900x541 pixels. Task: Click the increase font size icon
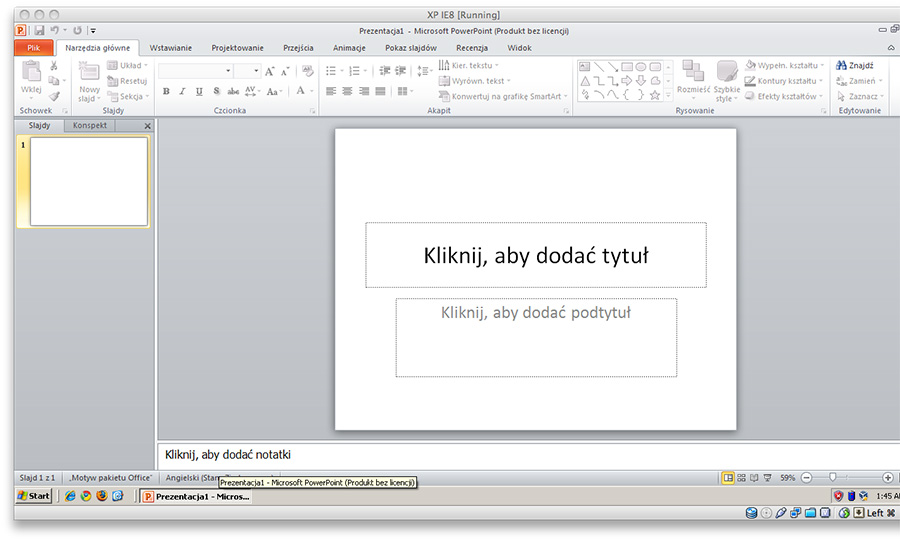270,71
